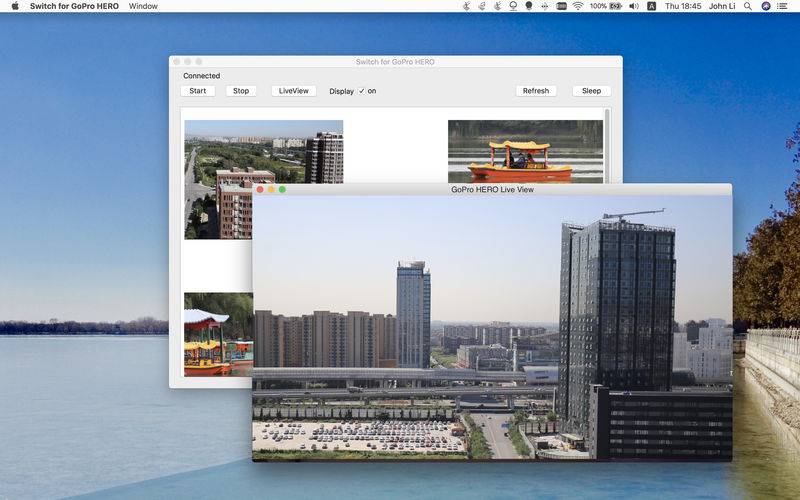Open the Switch for GoPro HERO app menu
Image resolution: width=800 pixels, height=500 pixels.
coord(74,6)
